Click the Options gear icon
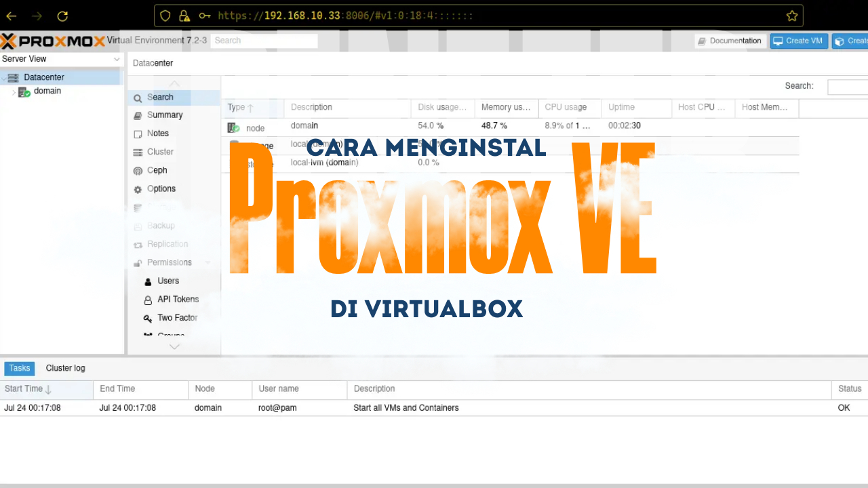Screen dimensions: 868x488 click(138, 190)
